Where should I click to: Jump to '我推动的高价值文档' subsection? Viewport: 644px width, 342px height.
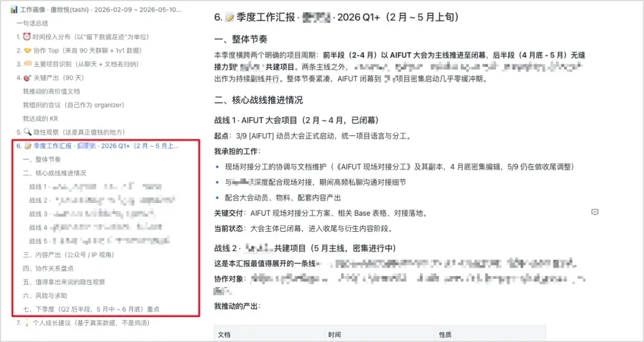pyautogui.click(x=51, y=91)
